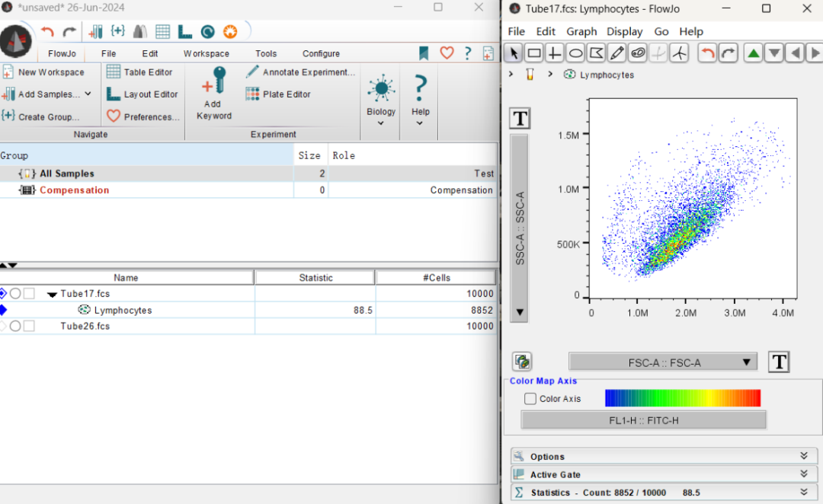823x504 pixels.
Task: Open the Display menu in graph window
Action: [x=625, y=31]
